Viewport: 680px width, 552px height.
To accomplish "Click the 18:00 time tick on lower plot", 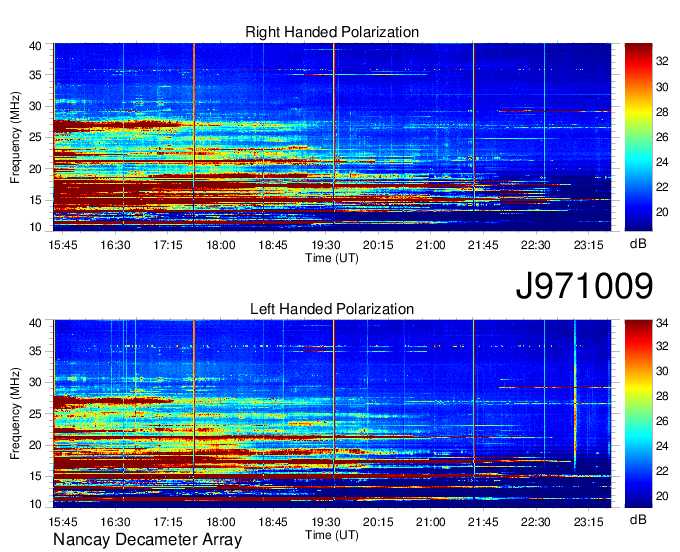I will coord(221,522).
